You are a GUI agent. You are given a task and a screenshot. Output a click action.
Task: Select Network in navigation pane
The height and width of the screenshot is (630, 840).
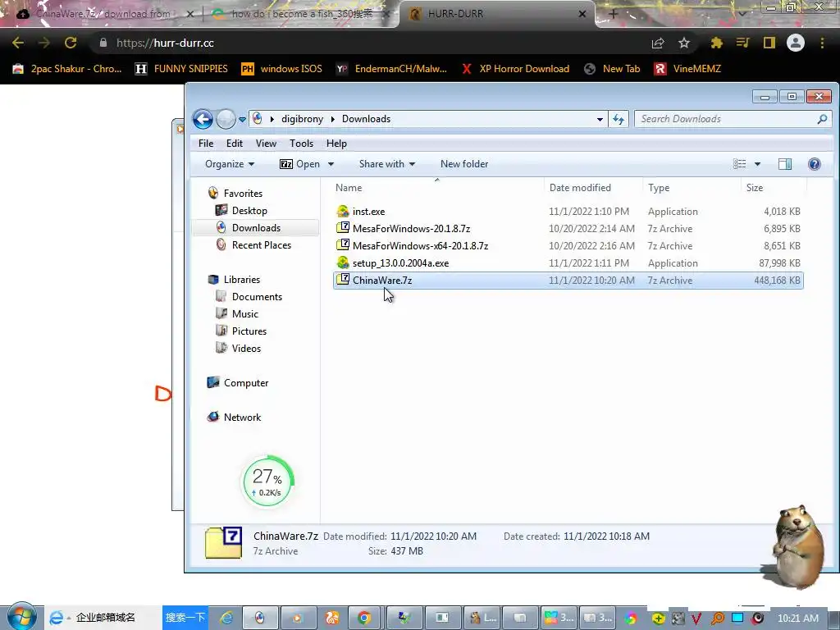coord(242,418)
